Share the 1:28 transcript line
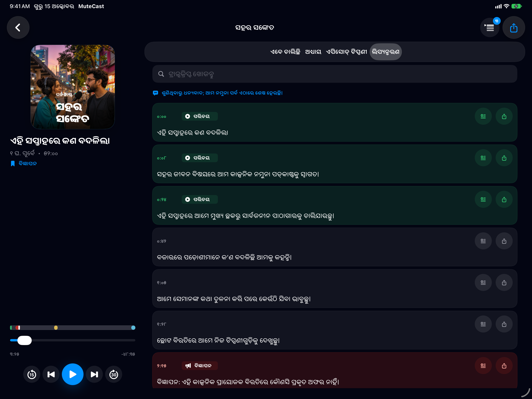This screenshot has width=532, height=399. pos(504,324)
